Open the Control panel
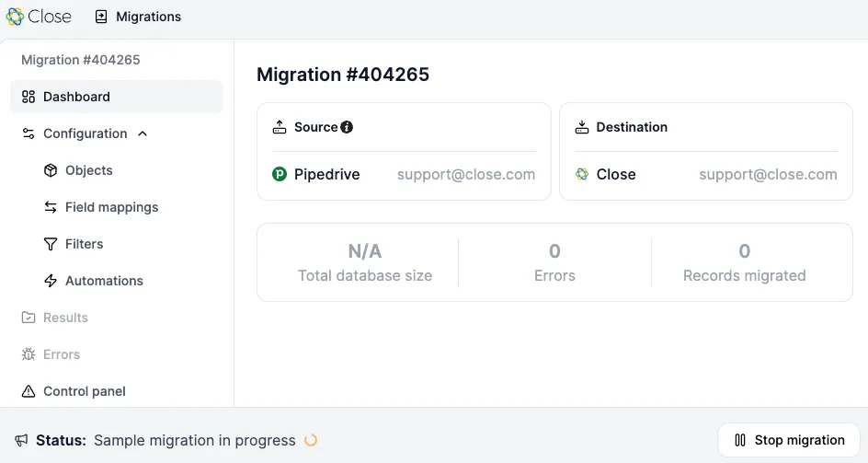Viewport: 868px width, 463px height. coord(85,391)
